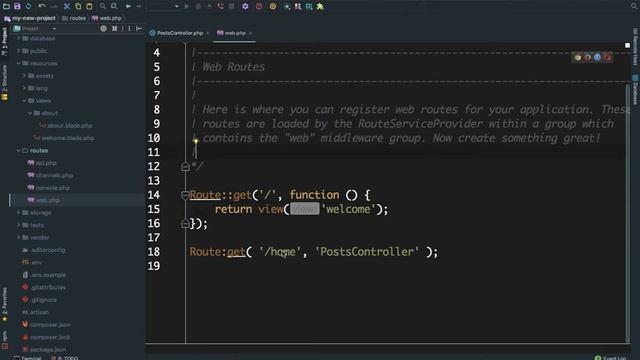Viewport: 640px width, 360px height.
Task: Collapse the views folder
Action: coord(24,100)
